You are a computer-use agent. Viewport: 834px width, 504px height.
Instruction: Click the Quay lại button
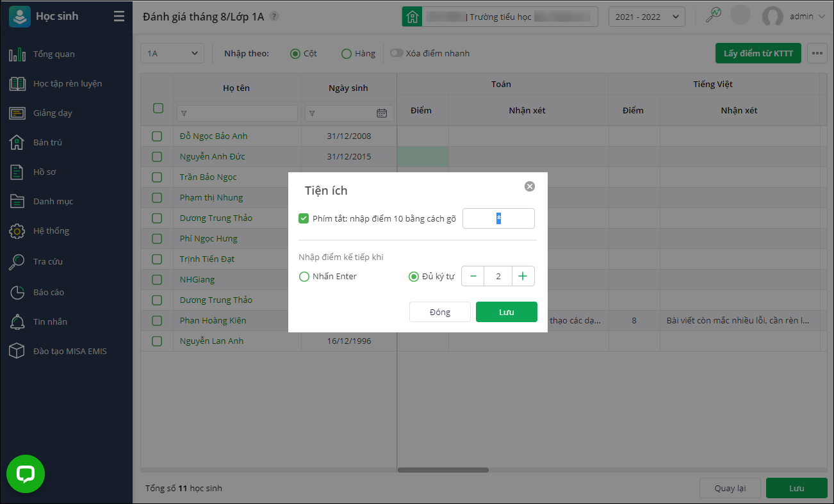click(x=730, y=488)
